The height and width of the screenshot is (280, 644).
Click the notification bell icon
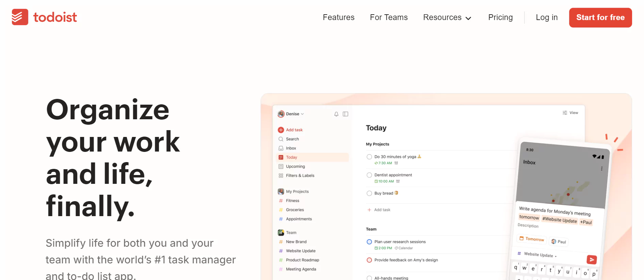pos(336,114)
